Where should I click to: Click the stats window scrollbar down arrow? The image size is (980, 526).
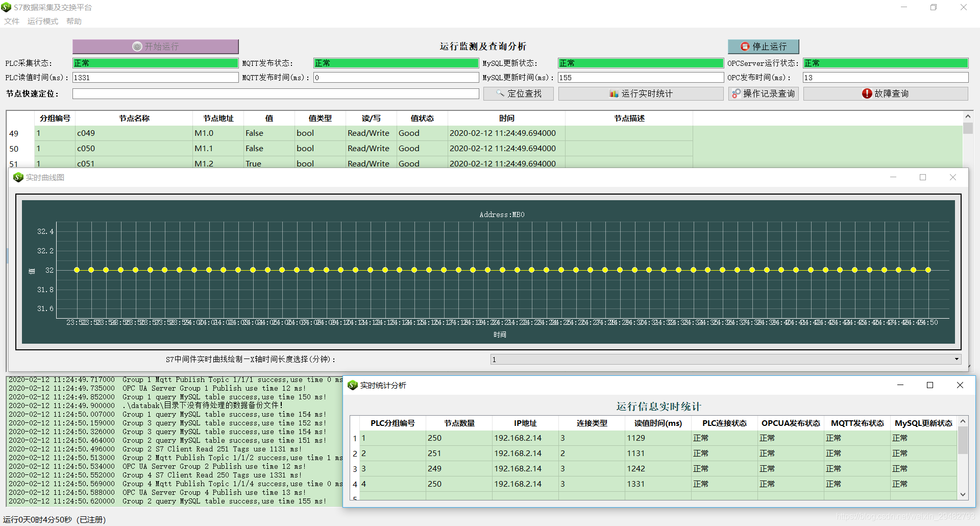tap(963, 494)
